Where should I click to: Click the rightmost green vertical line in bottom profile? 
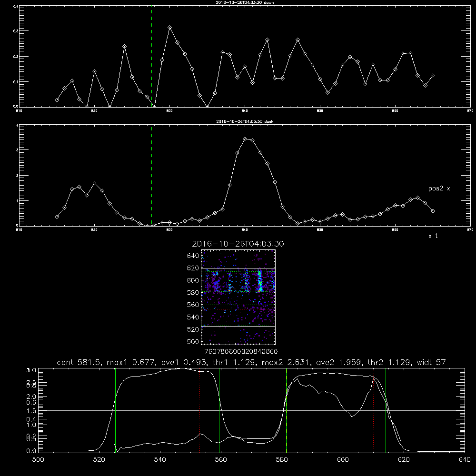[x=386, y=410]
